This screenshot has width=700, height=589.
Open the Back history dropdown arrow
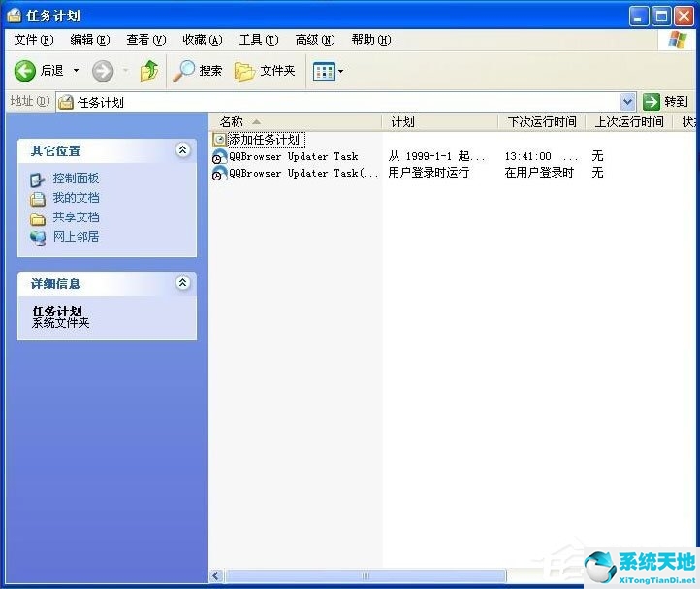coord(76,71)
